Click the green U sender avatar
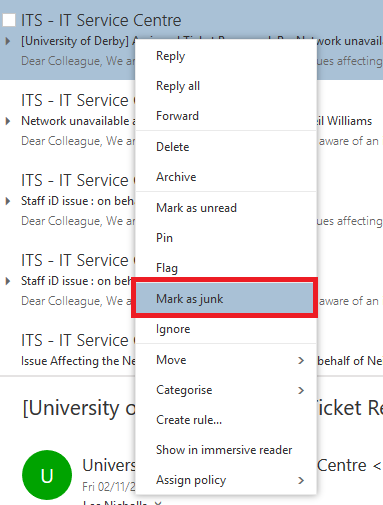Viewport: 383px width, 505px height. pos(47,475)
